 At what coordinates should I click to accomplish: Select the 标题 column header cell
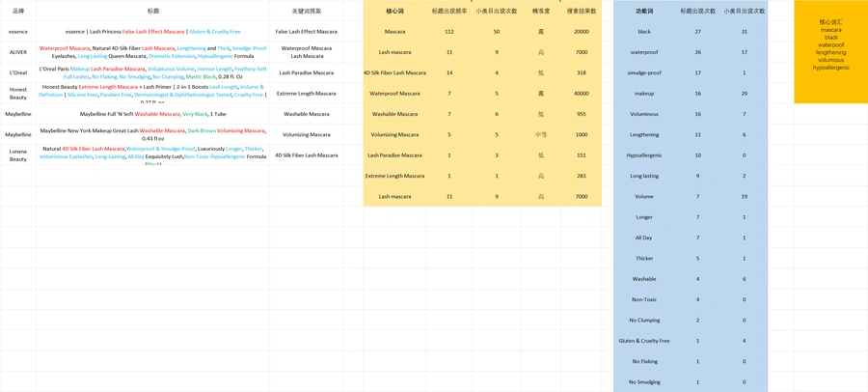pos(152,11)
